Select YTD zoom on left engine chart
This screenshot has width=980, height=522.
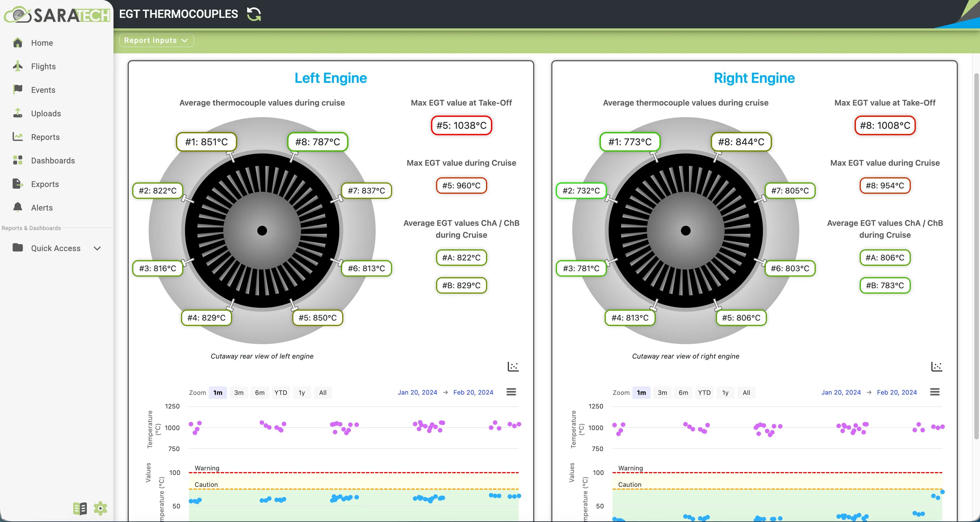[281, 393]
